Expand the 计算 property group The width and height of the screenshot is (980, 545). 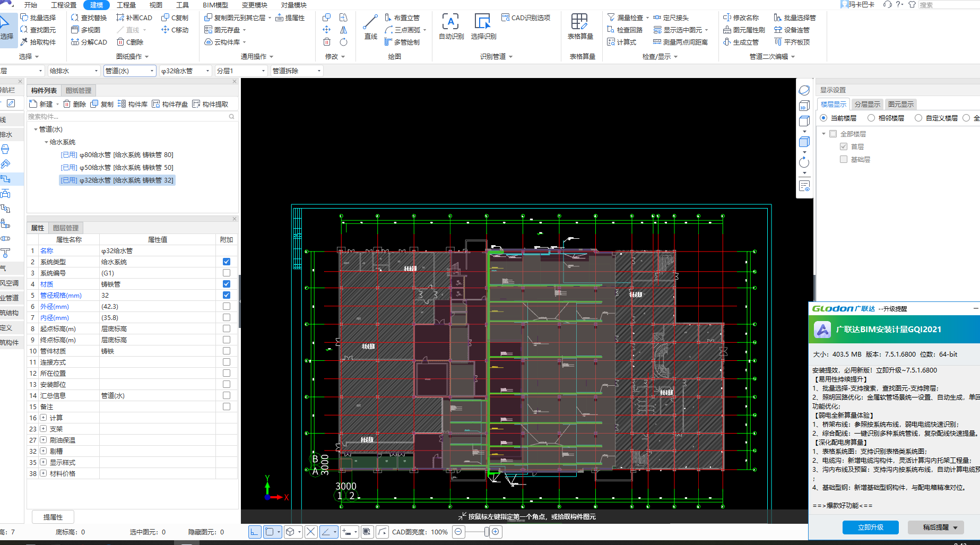[x=44, y=418]
